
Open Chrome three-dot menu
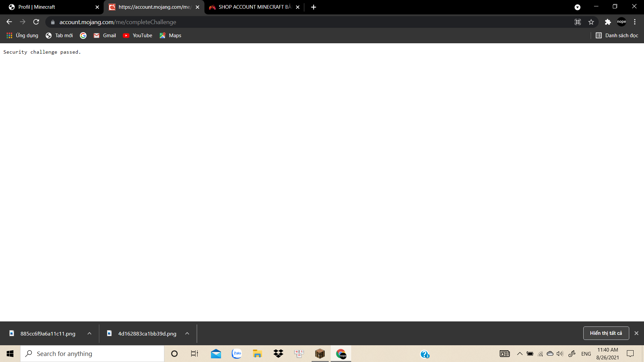635,22
